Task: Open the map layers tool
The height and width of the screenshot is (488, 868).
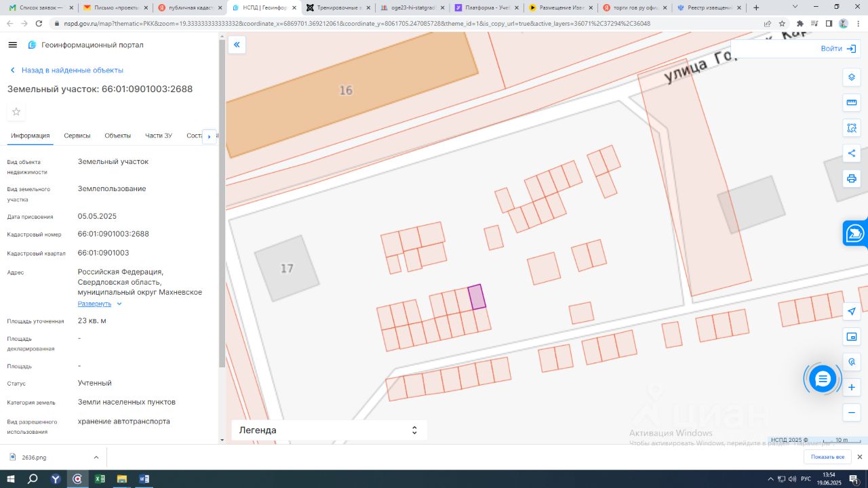Action: tap(852, 77)
